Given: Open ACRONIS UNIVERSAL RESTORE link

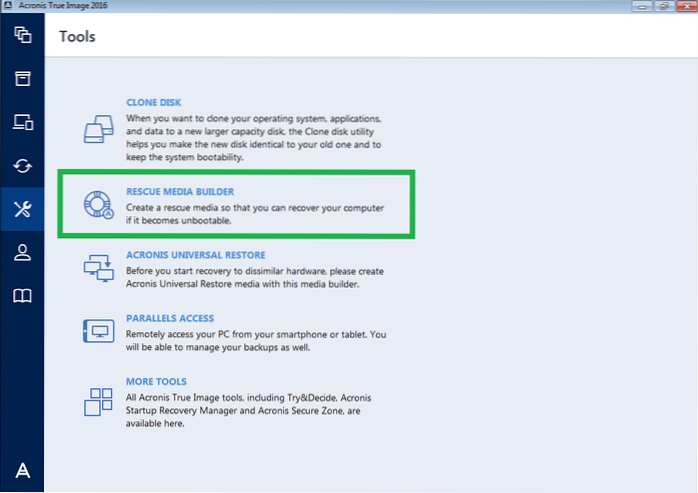Looking at the screenshot, I should click(195, 255).
